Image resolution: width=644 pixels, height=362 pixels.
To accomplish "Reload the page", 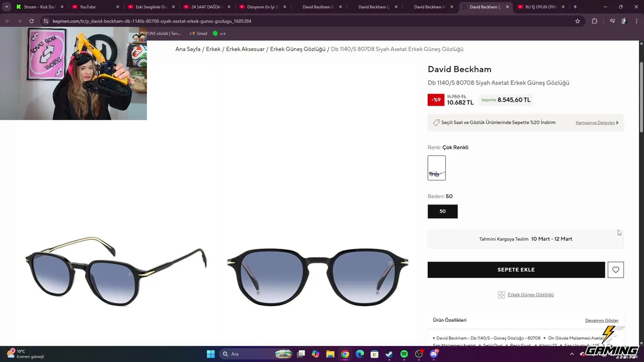I will pos(31,21).
